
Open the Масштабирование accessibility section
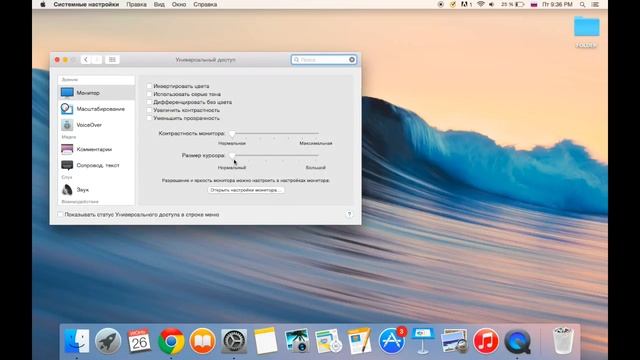coord(96,109)
